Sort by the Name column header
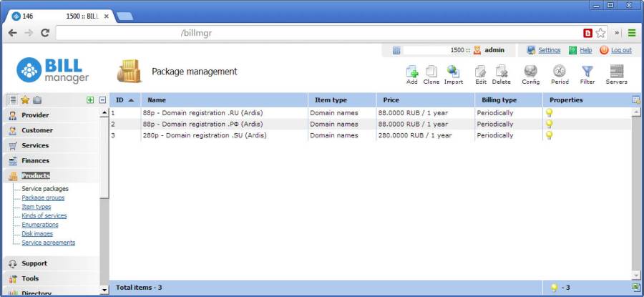The height and width of the screenshot is (297, 644). (224, 100)
